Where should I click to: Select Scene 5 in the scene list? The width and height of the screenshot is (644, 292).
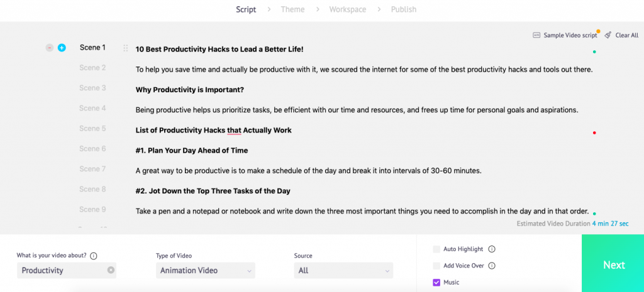[x=92, y=128]
